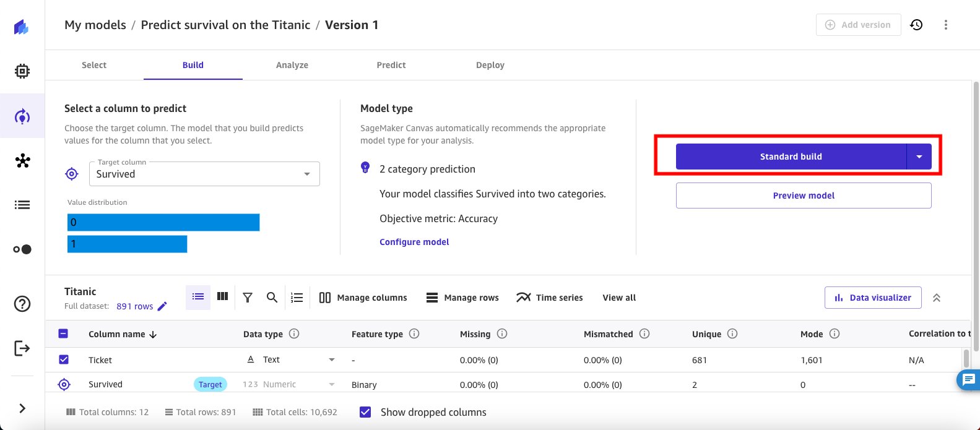Screen dimensions: 980x430
Task: Click the log out sidebar icon
Action: point(22,348)
